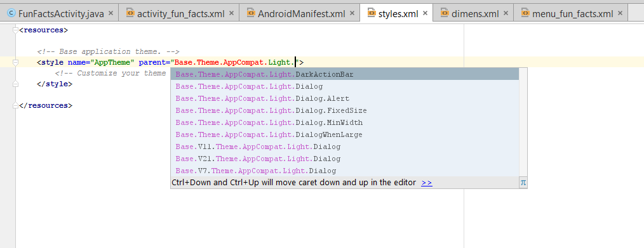Image resolution: width=644 pixels, height=248 pixels.
Task: Click the Base application theme comment
Action: (x=108, y=51)
